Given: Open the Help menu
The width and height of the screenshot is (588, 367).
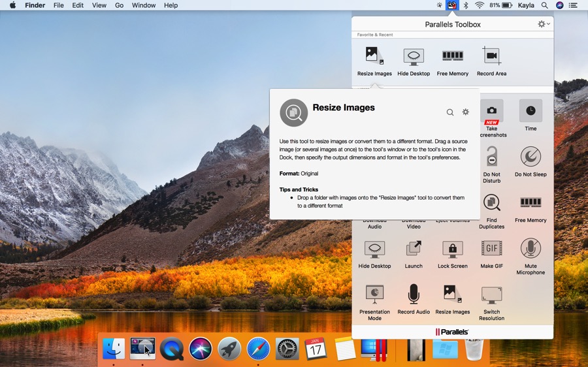Looking at the screenshot, I should [x=171, y=5].
